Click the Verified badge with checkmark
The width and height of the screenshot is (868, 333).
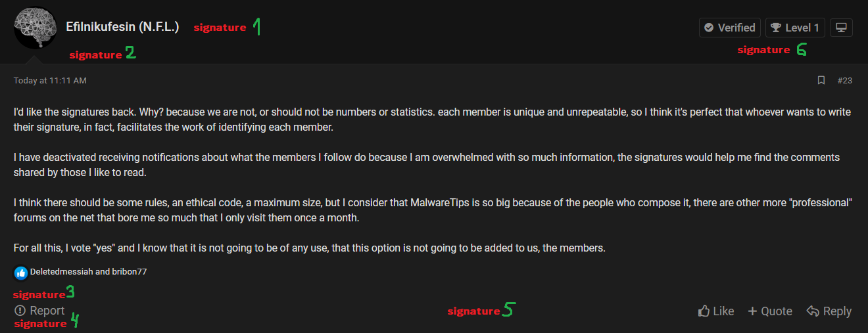point(729,28)
